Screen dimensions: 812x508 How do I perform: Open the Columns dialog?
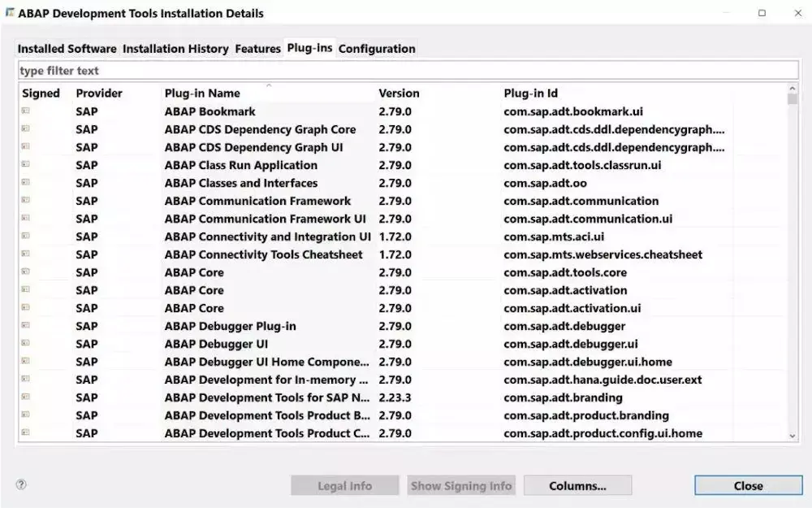click(577, 485)
